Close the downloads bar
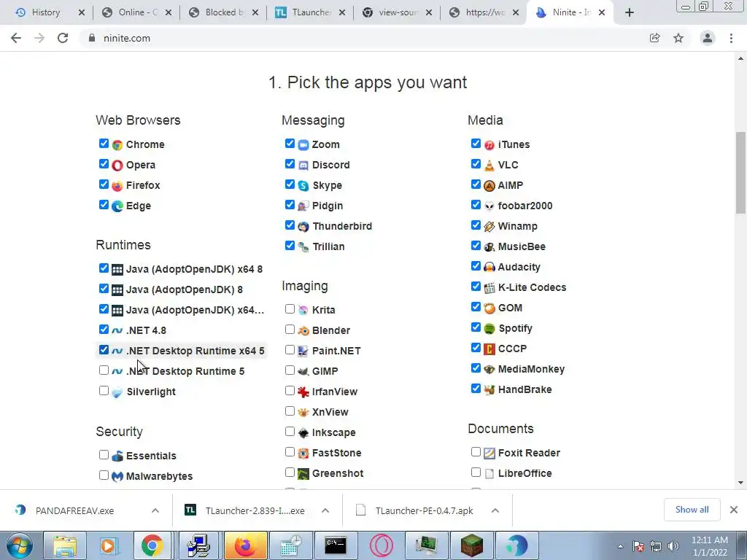747x560 pixels. coord(734,510)
